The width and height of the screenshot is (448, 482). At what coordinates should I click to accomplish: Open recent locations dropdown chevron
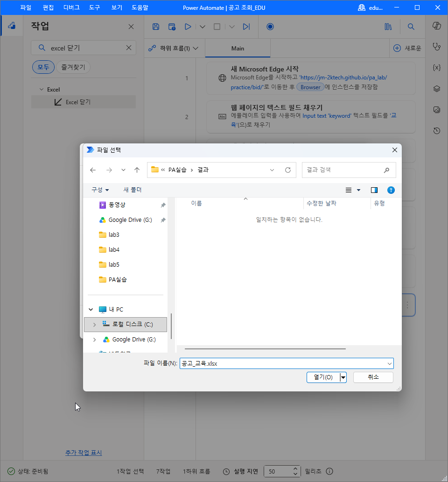[x=123, y=170]
